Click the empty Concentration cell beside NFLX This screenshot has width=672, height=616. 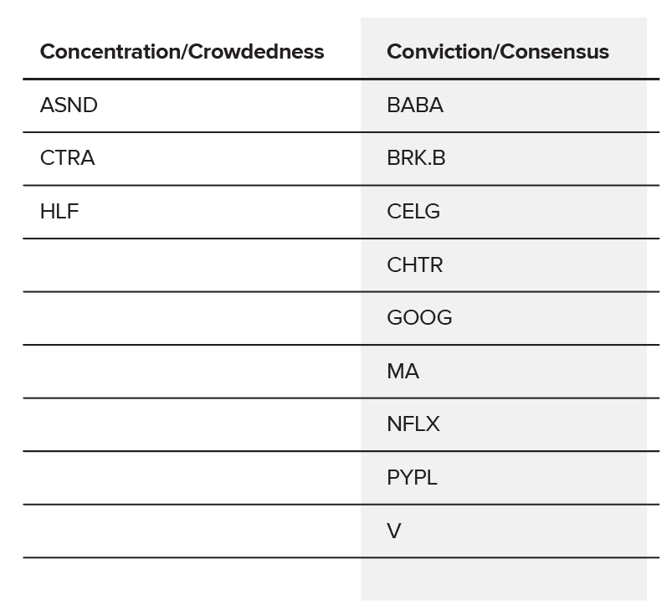(192, 424)
